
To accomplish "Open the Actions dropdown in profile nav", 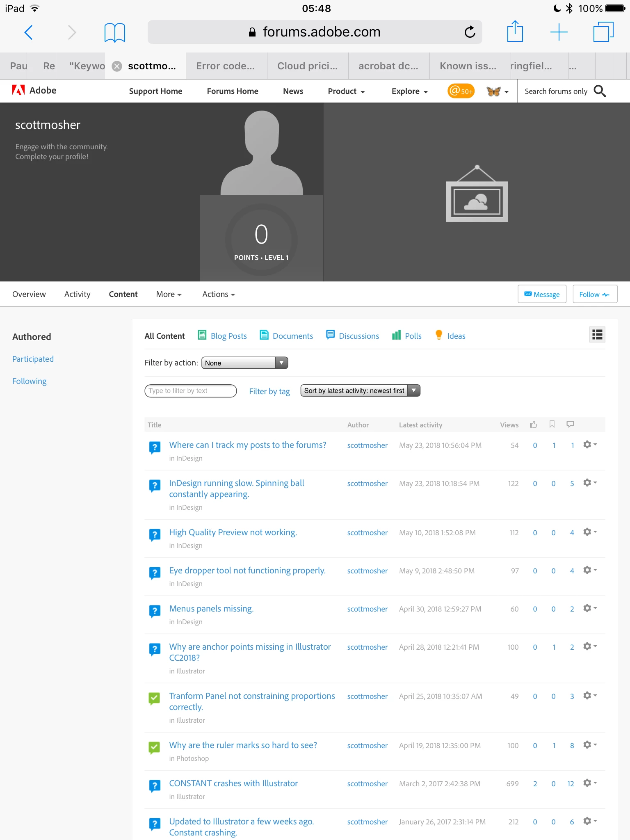I will (218, 294).
